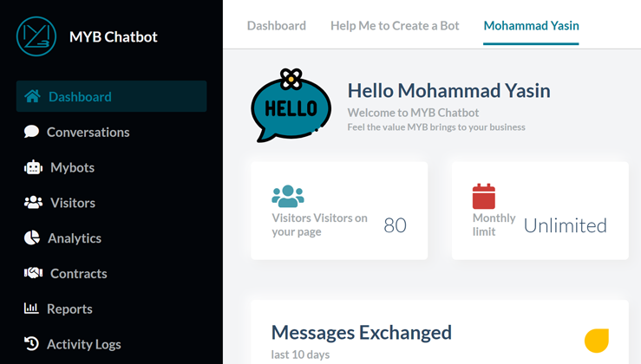Open Conversations via the speech bubble icon
This screenshot has height=364, width=641.
click(32, 132)
